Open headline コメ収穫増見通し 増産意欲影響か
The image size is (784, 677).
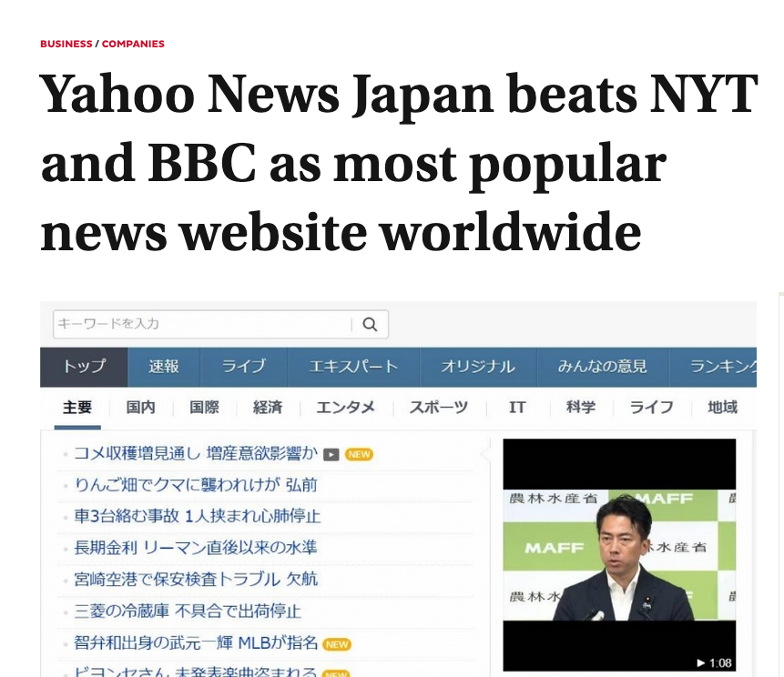click(196, 454)
